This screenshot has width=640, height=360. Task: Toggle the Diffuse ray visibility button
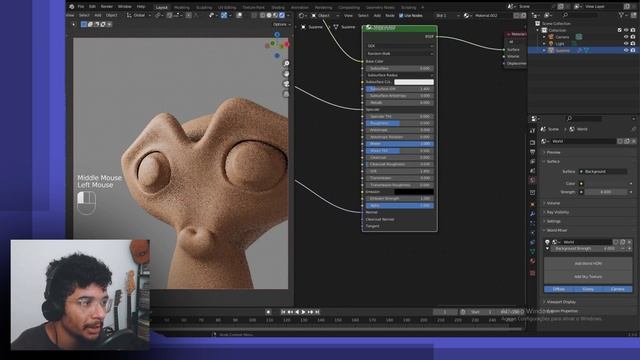click(559, 289)
